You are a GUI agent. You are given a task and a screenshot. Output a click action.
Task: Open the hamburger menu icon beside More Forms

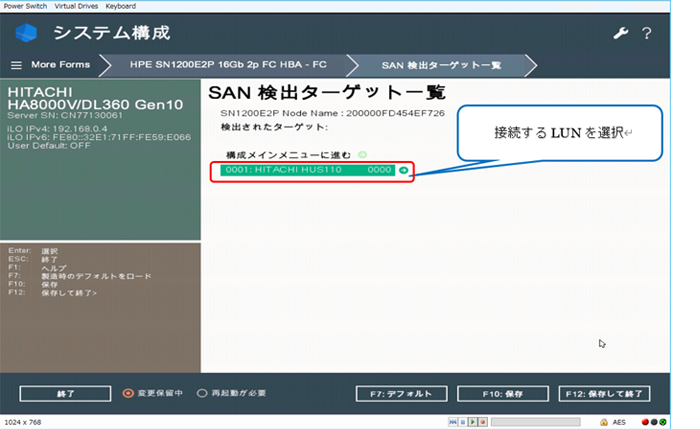pos(16,65)
